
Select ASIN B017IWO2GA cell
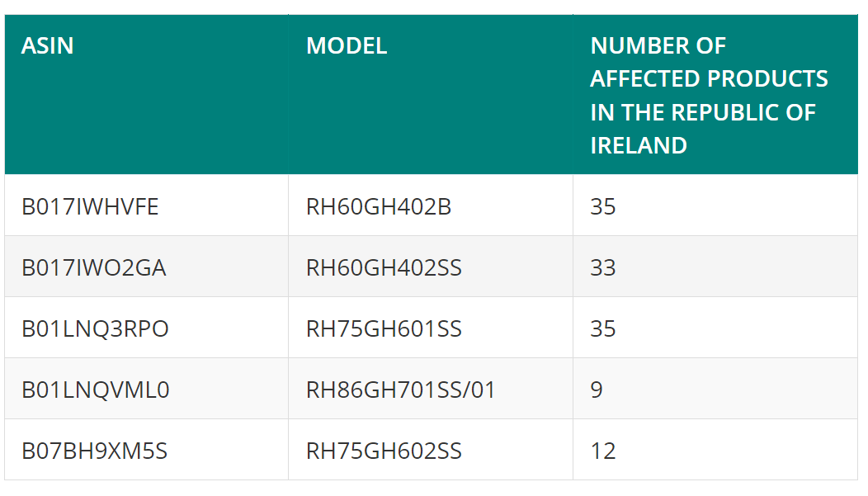pyautogui.click(x=147, y=267)
